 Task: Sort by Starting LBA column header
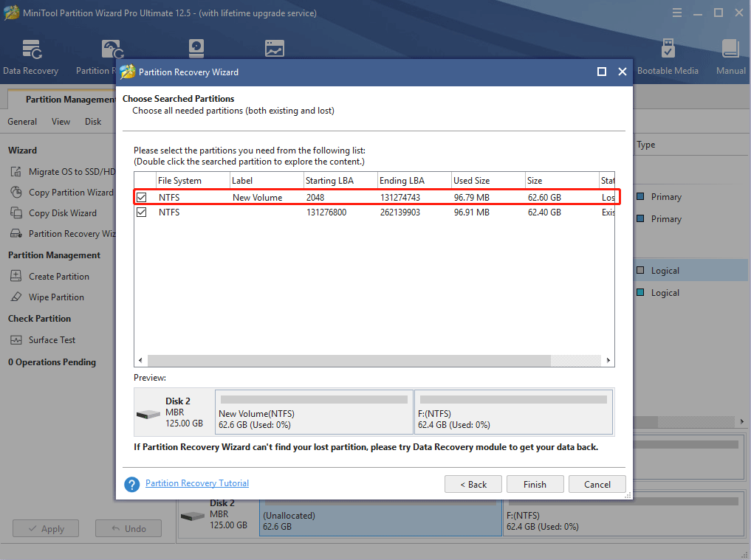[340, 181]
